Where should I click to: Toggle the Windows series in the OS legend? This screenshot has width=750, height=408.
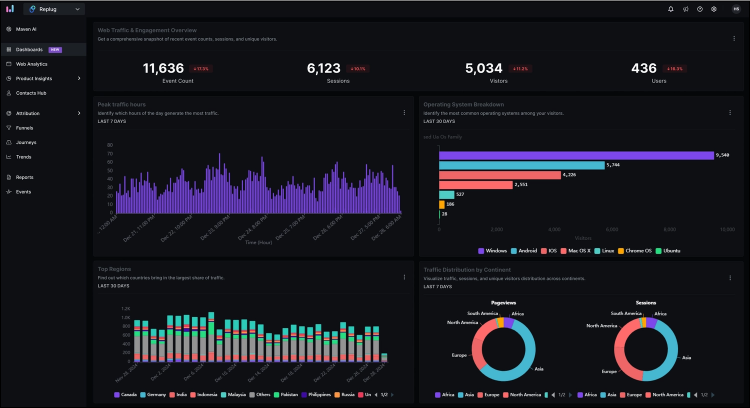pyautogui.click(x=492, y=251)
